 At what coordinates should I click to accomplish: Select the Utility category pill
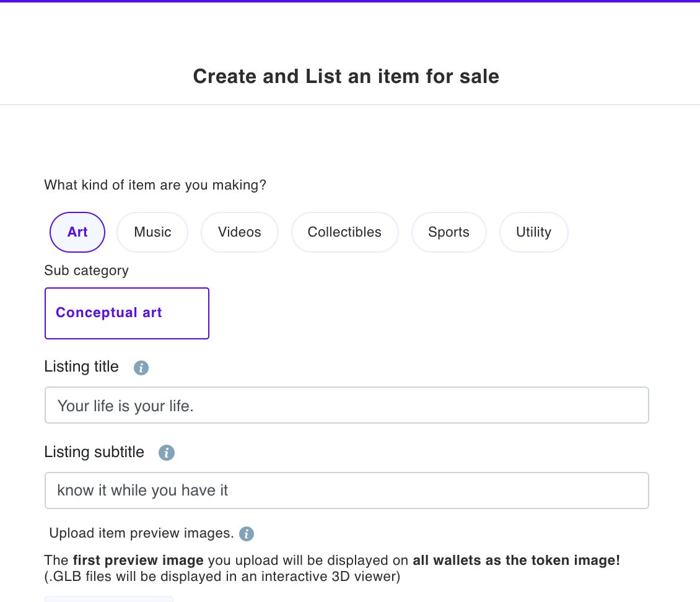[533, 232]
